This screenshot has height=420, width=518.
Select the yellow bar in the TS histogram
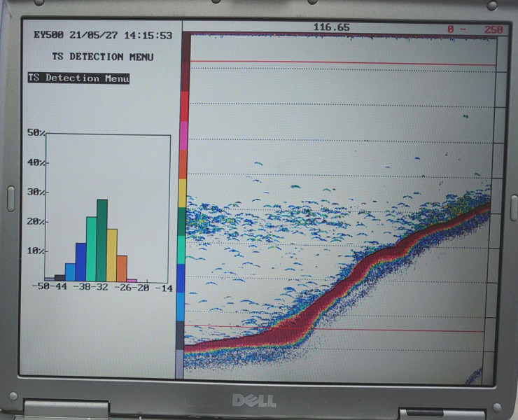[112, 255]
